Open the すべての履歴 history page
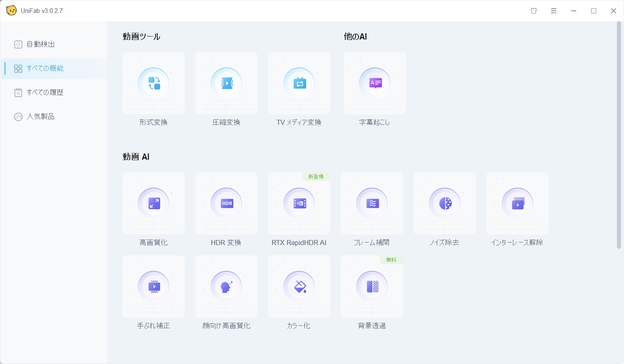624x364 pixels. 45,93
